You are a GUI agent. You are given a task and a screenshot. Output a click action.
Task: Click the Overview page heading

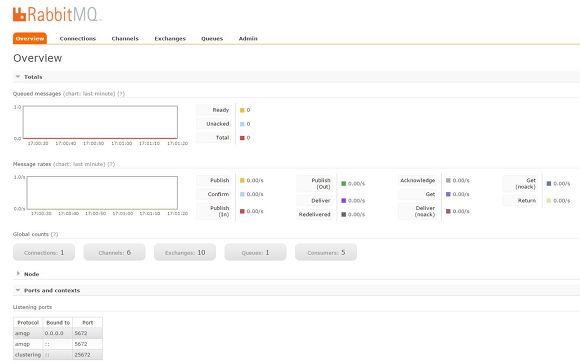38,58
